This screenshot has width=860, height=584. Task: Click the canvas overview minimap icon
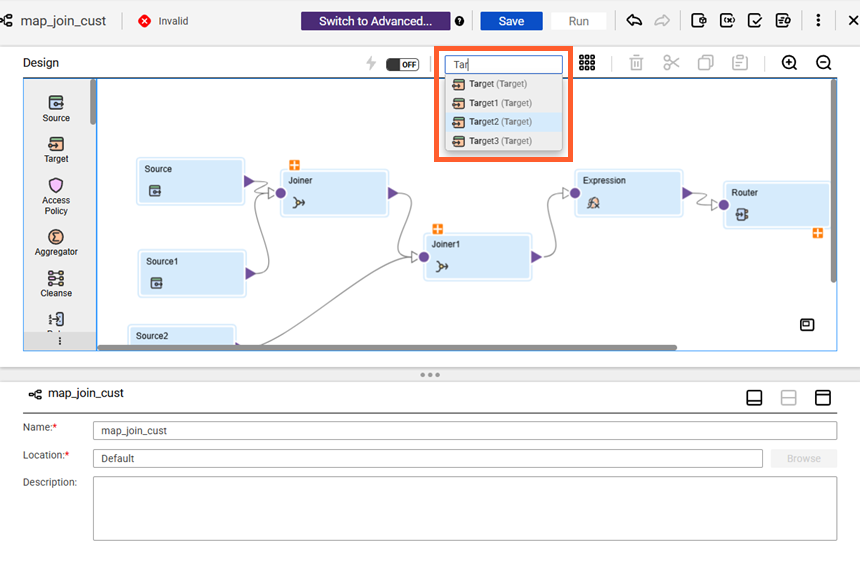tap(807, 325)
